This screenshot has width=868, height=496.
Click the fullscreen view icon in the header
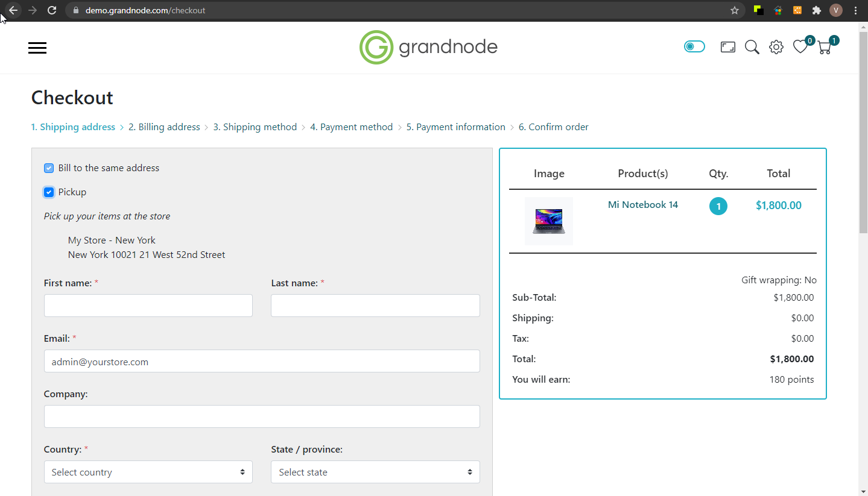pos(727,46)
